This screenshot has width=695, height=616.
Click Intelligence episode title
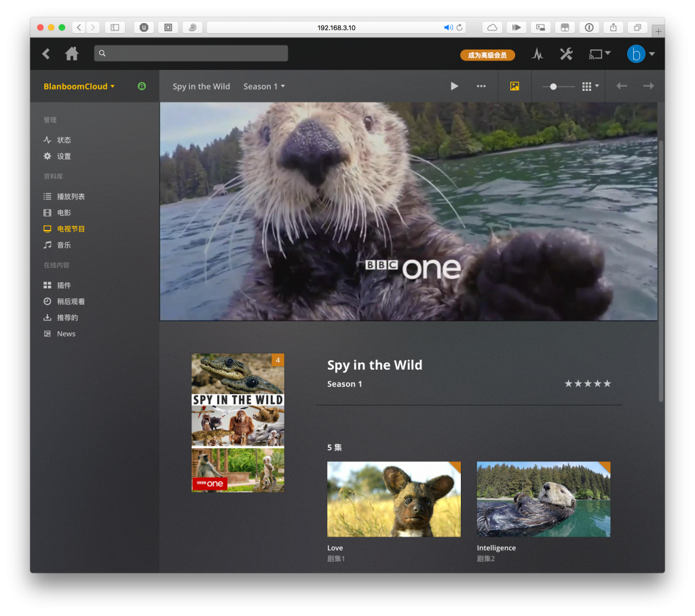[496, 547]
